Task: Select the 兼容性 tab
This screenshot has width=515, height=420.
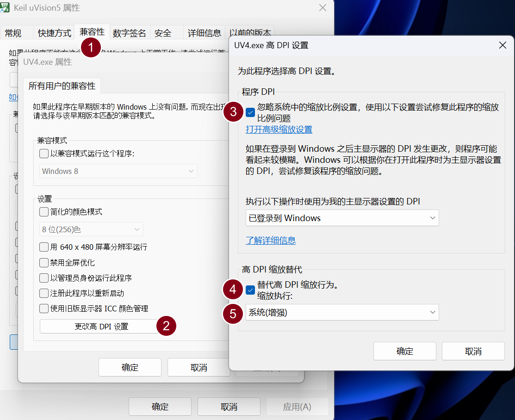Action: (92, 32)
